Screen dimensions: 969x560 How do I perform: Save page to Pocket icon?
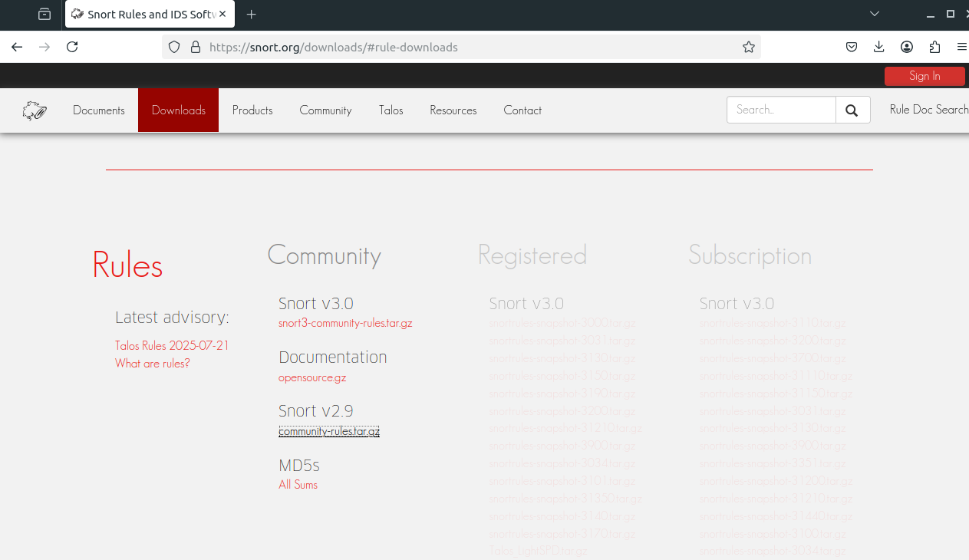click(852, 47)
